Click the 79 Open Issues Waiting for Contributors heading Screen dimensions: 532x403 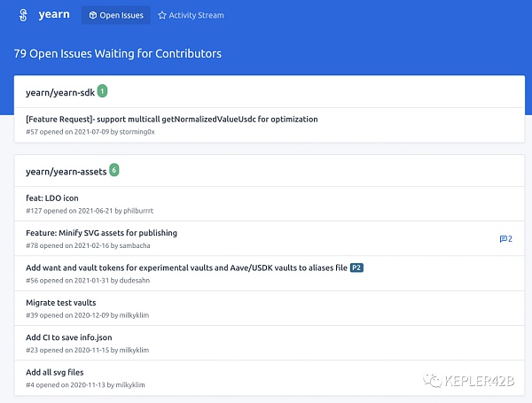coord(117,53)
